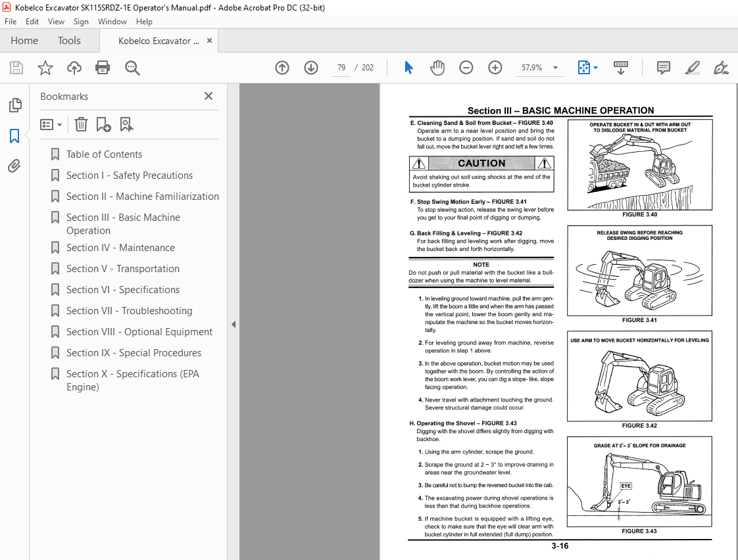Click the FIGURE 3.42 leveling illustration
This screenshot has width=738, height=560.
(639, 376)
